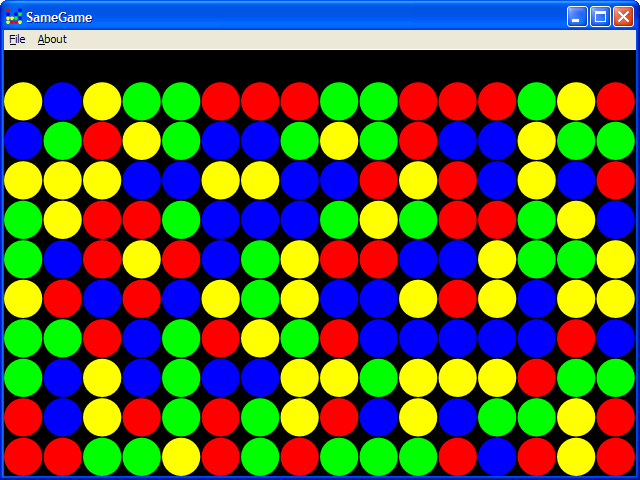Maximize the SameGame window
This screenshot has width=640, height=480.
point(600,17)
